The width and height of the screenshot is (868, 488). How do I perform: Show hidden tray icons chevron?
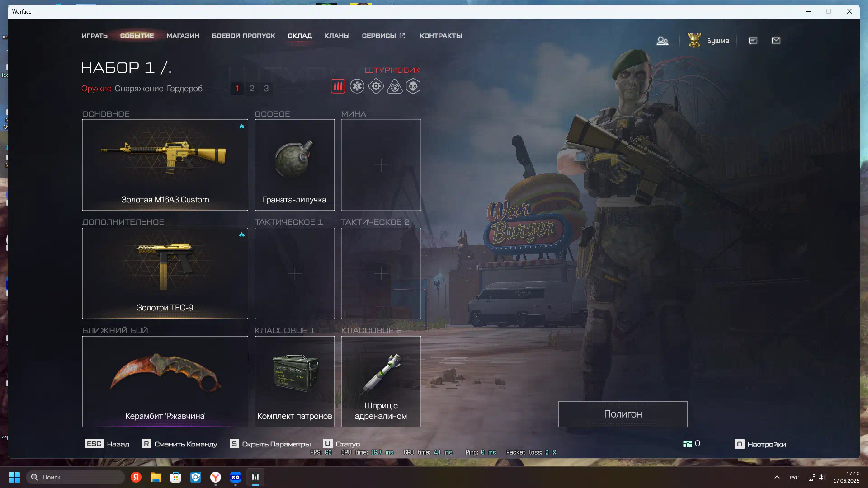pyautogui.click(x=777, y=477)
